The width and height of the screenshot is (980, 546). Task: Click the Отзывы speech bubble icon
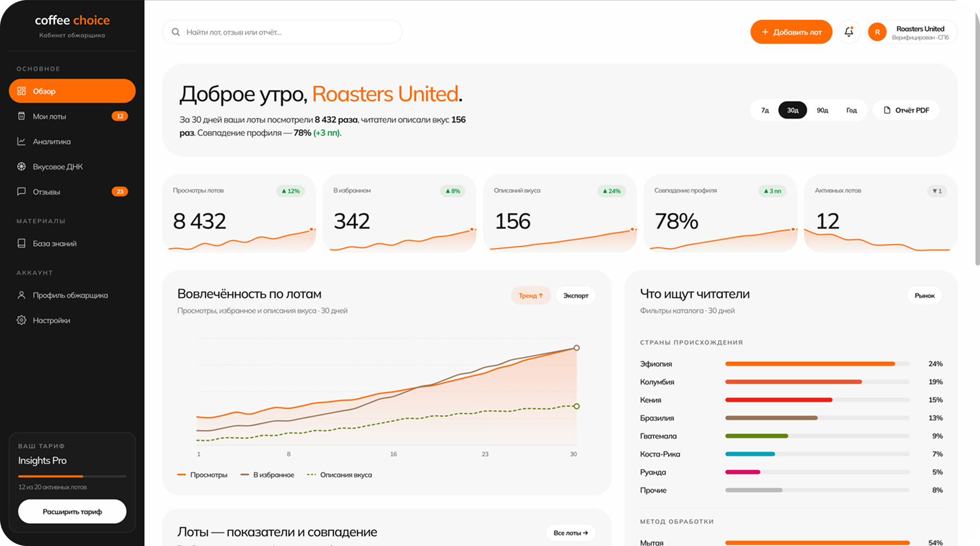pyautogui.click(x=21, y=191)
